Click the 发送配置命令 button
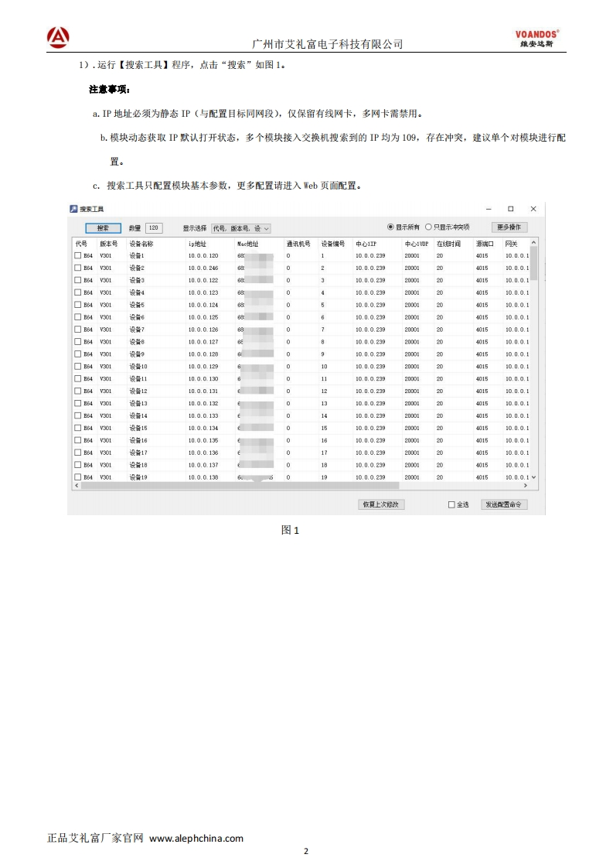This screenshot has width=613, height=868. click(x=505, y=504)
